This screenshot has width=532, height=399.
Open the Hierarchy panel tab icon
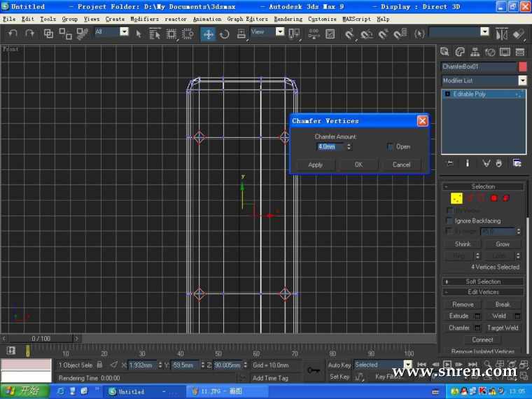point(475,52)
